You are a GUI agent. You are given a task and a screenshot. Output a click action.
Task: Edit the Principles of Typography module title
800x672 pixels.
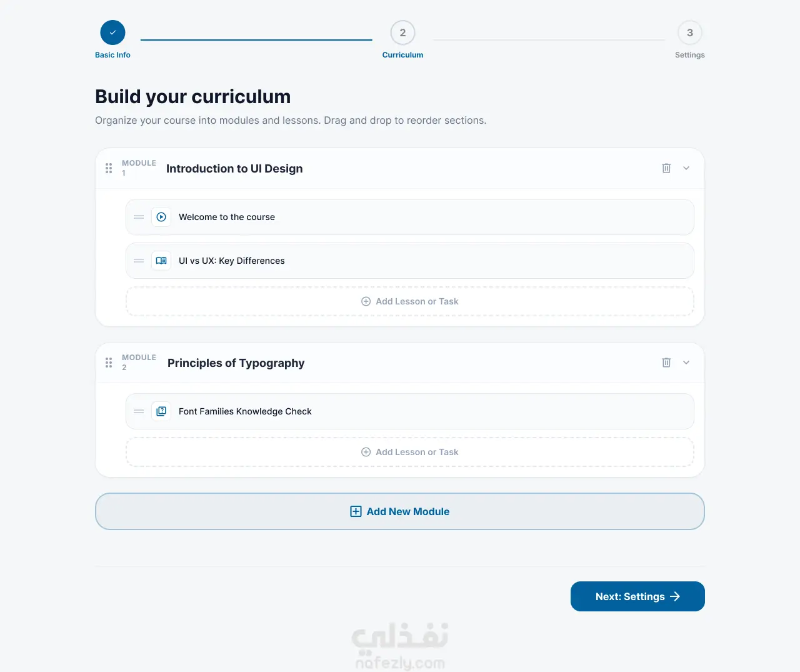236,363
